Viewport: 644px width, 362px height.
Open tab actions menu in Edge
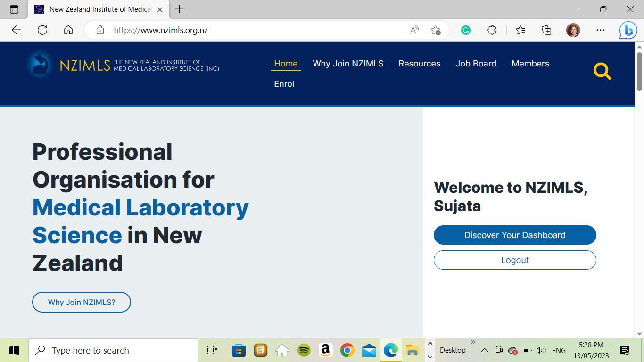pos(14,9)
